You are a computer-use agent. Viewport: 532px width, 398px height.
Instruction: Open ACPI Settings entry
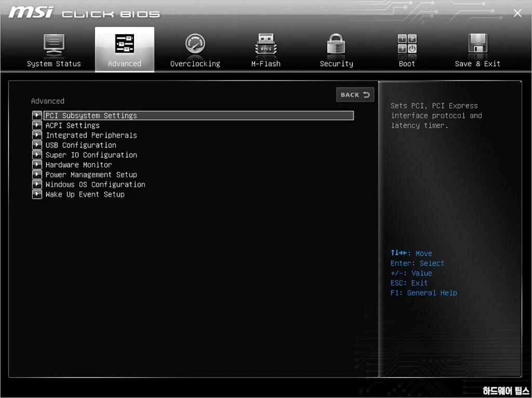pos(73,126)
